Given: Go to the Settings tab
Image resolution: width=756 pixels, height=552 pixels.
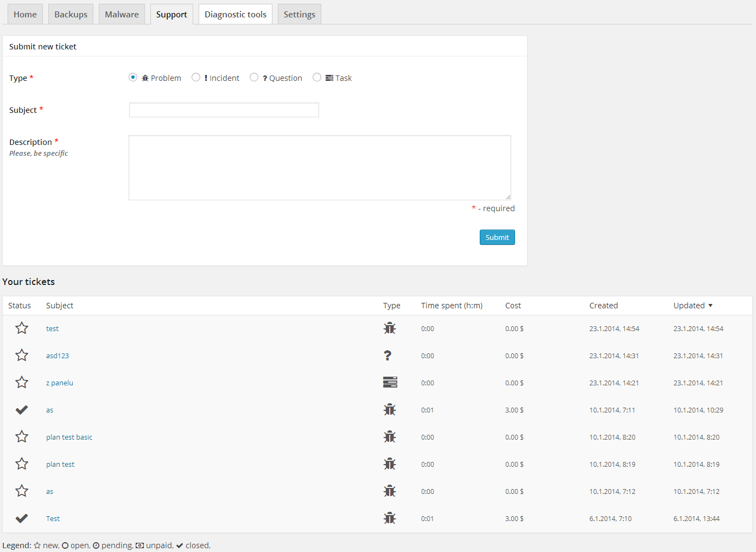Looking at the screenshot, I should tap(300, 14).
